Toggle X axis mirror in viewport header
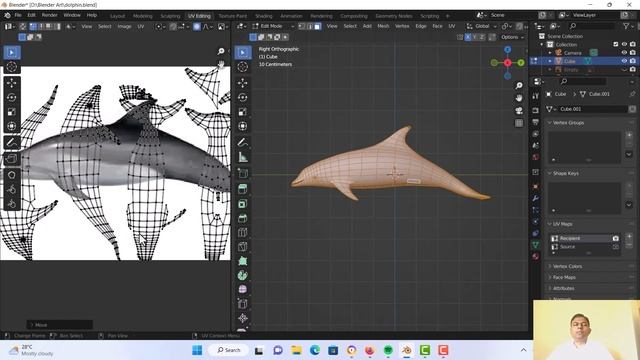Image resolution: width=640 pixels, height=360 pixels. [x=468, y=37]
